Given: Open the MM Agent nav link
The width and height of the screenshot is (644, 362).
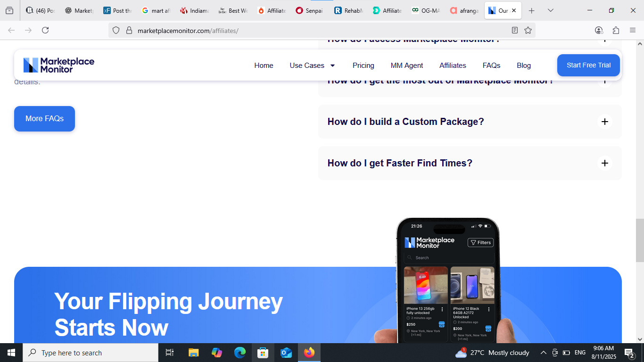Looking at the screenshot, I should pyautogui.click(x=406, y=66).
